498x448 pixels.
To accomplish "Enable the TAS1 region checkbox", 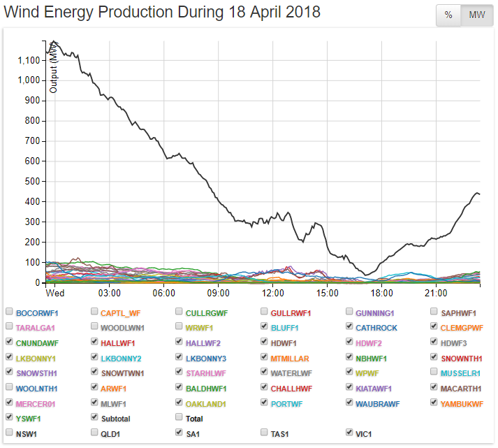I will tap(265, 433).
